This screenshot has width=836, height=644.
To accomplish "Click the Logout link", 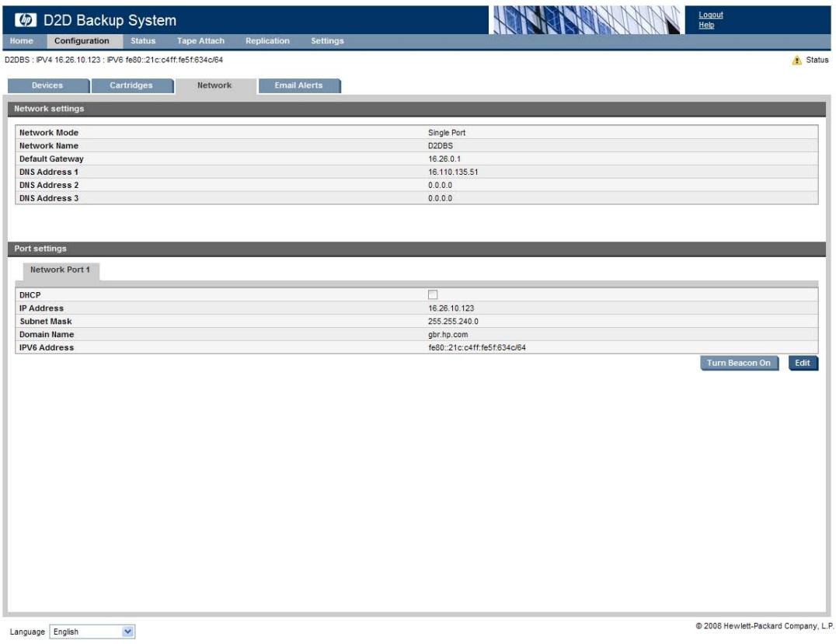I will pyautogui.click(x=711, y=15).
